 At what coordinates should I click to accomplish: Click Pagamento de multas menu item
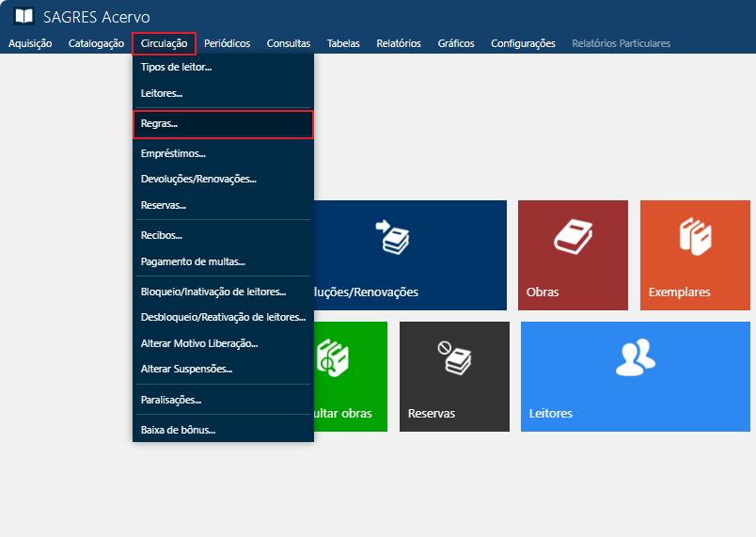[x=193, y=261]
